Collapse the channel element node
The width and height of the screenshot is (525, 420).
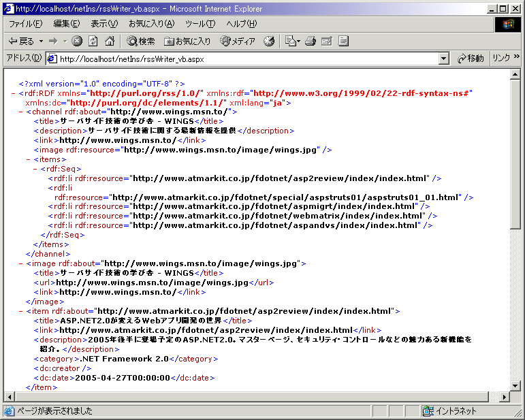pos(20,112)
